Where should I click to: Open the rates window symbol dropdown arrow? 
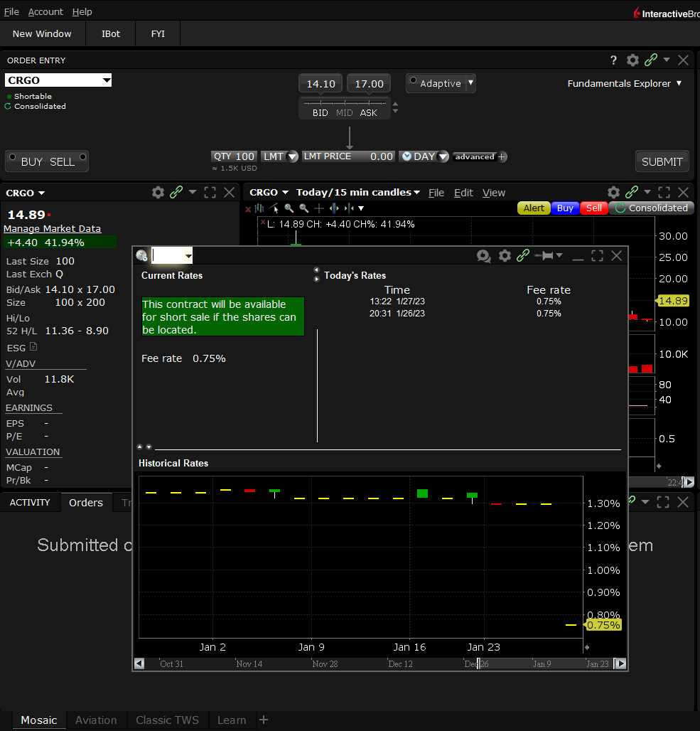click(188, 256)
